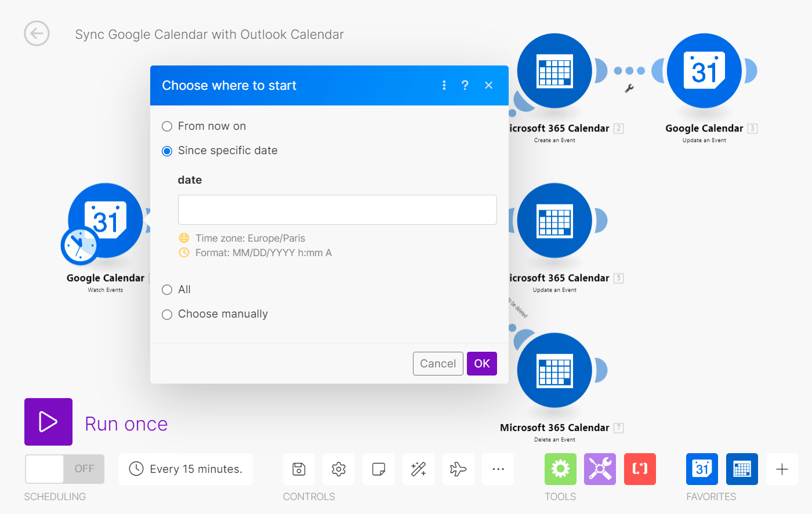Viewport: 812px width, 514px height.
Task: Click the date input field
Action: click(x=337, y=210)
